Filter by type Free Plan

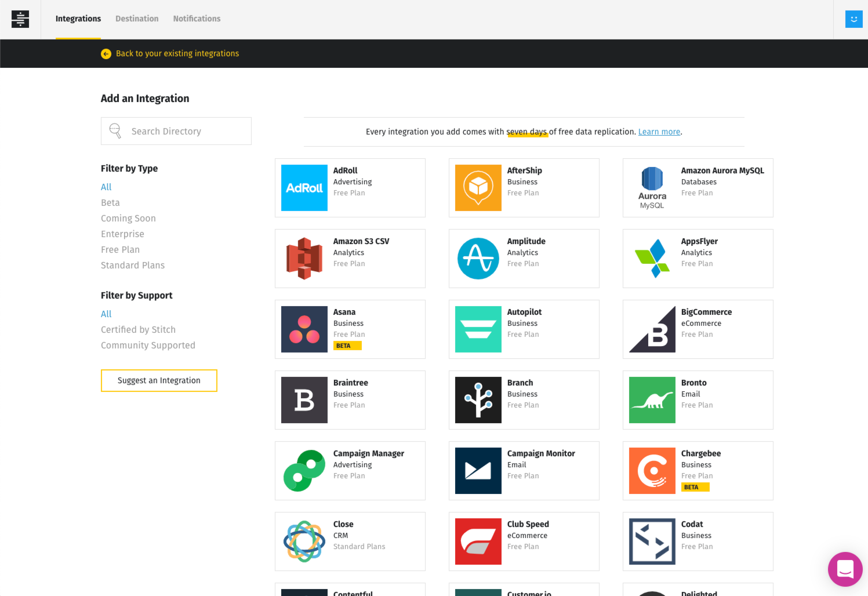120,249
